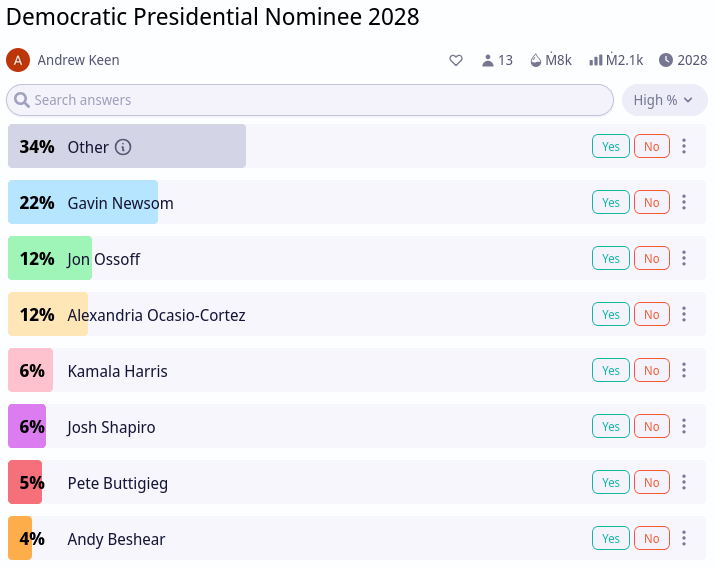Expand the High % sort dropdown
The image size is (714, 569).
tap(664, 100)
